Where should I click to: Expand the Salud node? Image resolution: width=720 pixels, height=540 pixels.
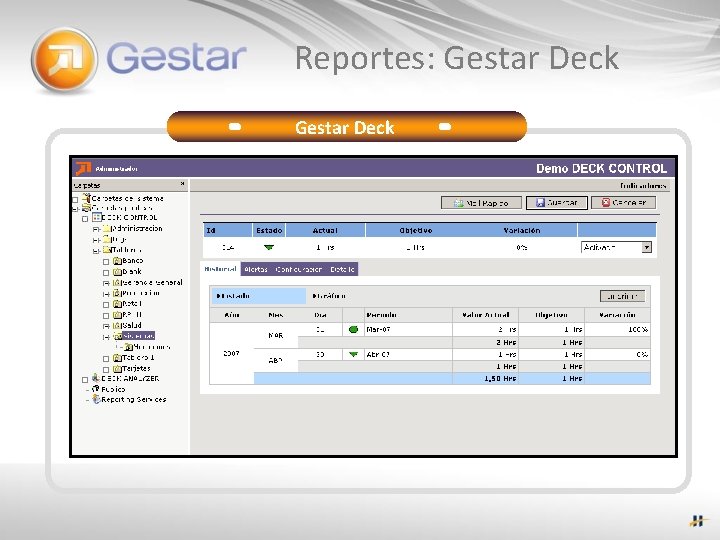(106, 326)
